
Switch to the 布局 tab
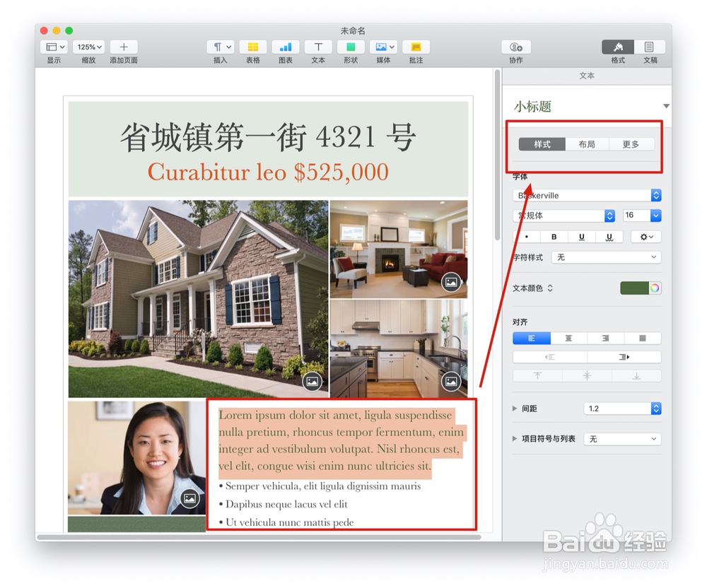pos(586,144)
